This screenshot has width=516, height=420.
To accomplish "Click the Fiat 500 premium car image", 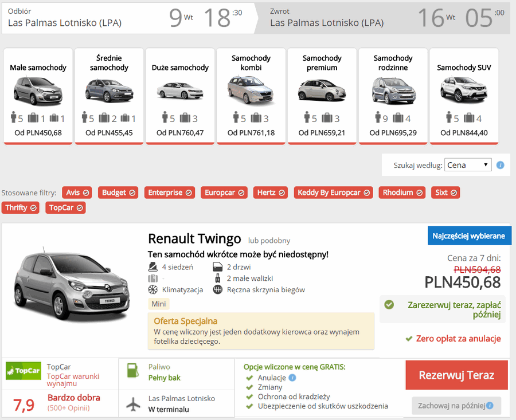I will click(322, 90).
